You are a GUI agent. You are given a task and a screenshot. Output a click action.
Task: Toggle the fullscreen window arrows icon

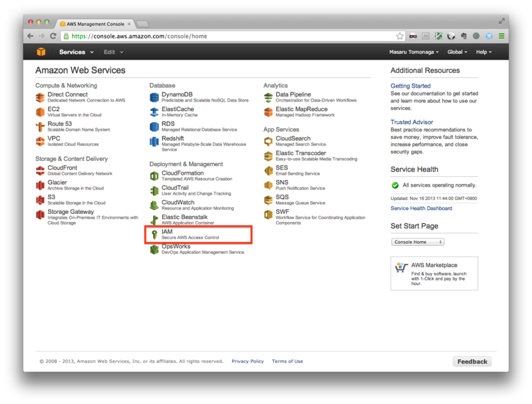coord(501,21)
